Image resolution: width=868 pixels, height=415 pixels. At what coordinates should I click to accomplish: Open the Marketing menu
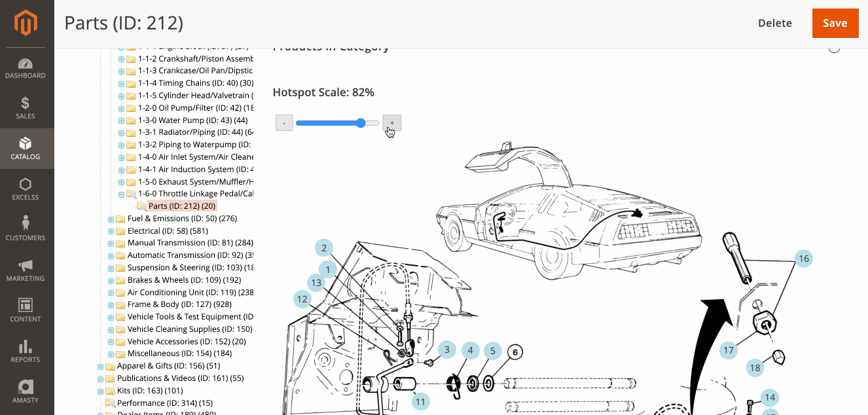tap(26, 271)
